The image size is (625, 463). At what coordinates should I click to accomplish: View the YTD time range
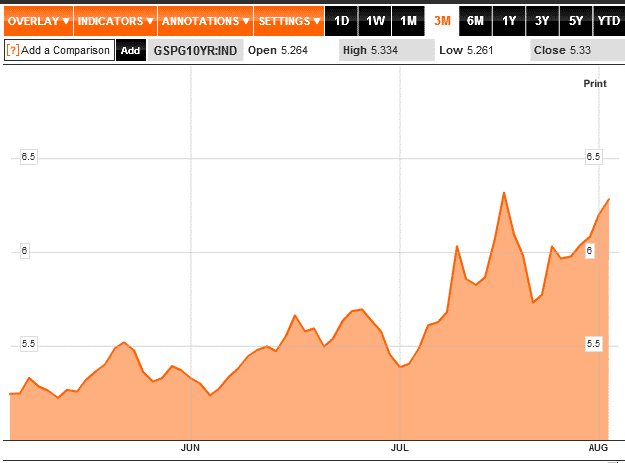point(607,20)
